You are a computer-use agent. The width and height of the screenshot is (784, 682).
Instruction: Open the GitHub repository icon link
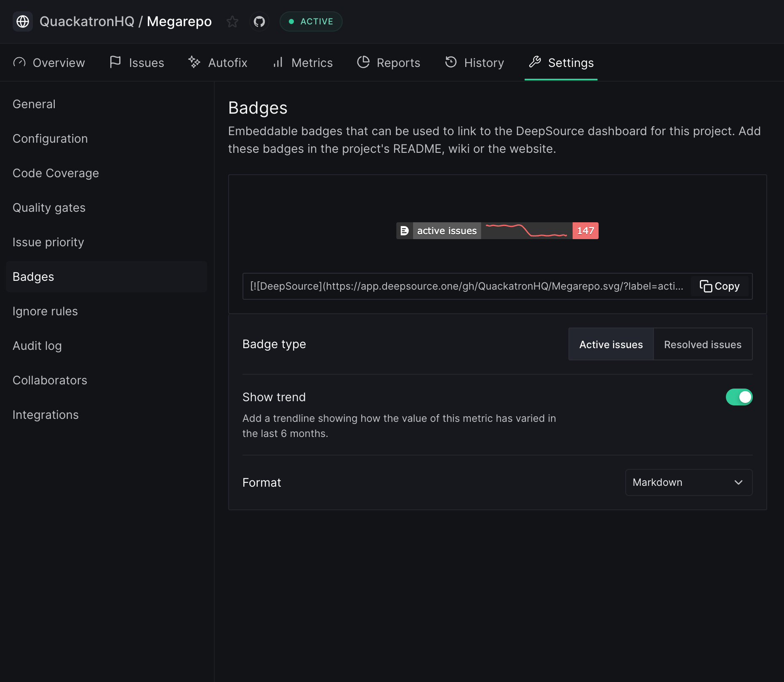click(259, 21)
